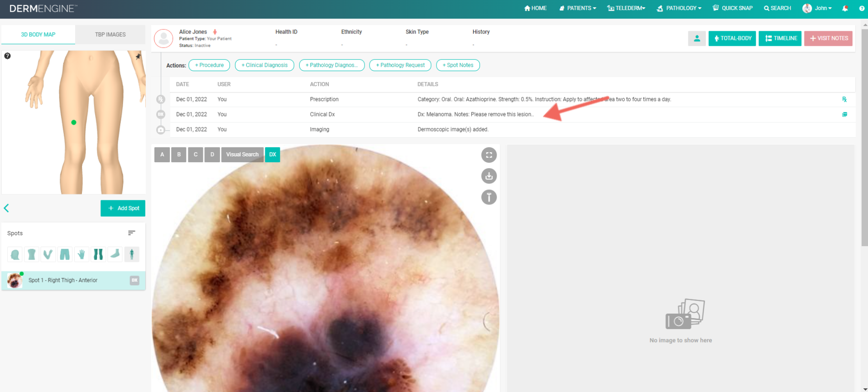Image resolution: width=868 pixels, height=392 pixels.
Task: Open Quick Snap from navigation bar
Action: point(733,8)
